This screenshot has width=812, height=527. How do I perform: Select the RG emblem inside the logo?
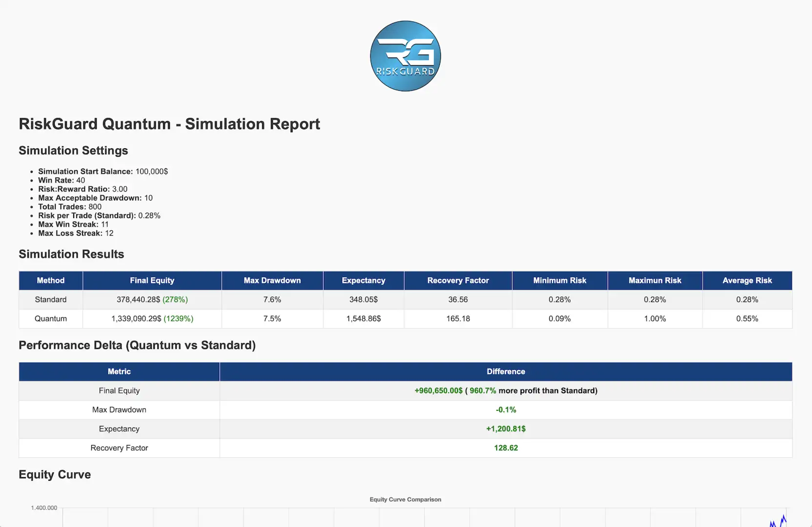point(405,51)
